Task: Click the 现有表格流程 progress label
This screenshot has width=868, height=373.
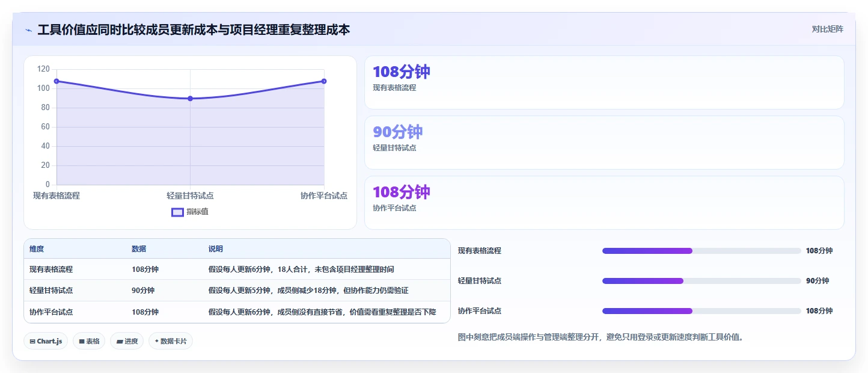Action: tap(480, 251)
